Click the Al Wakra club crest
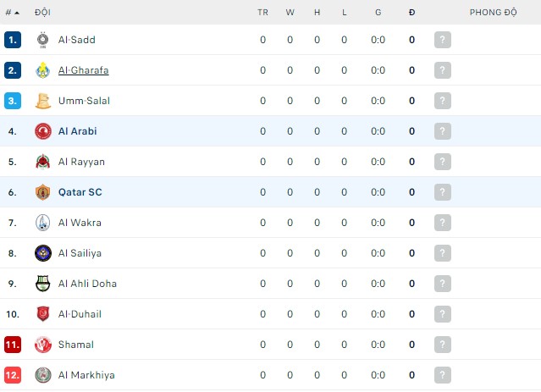 coord(42,223)
